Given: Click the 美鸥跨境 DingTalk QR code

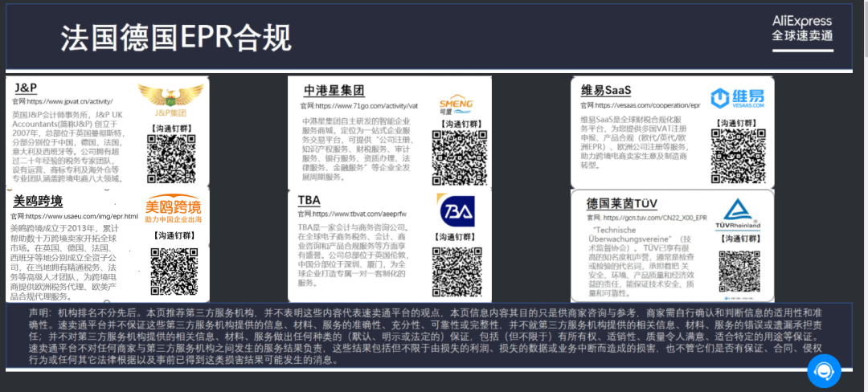Looking at the screenshot, I should 174,272.
